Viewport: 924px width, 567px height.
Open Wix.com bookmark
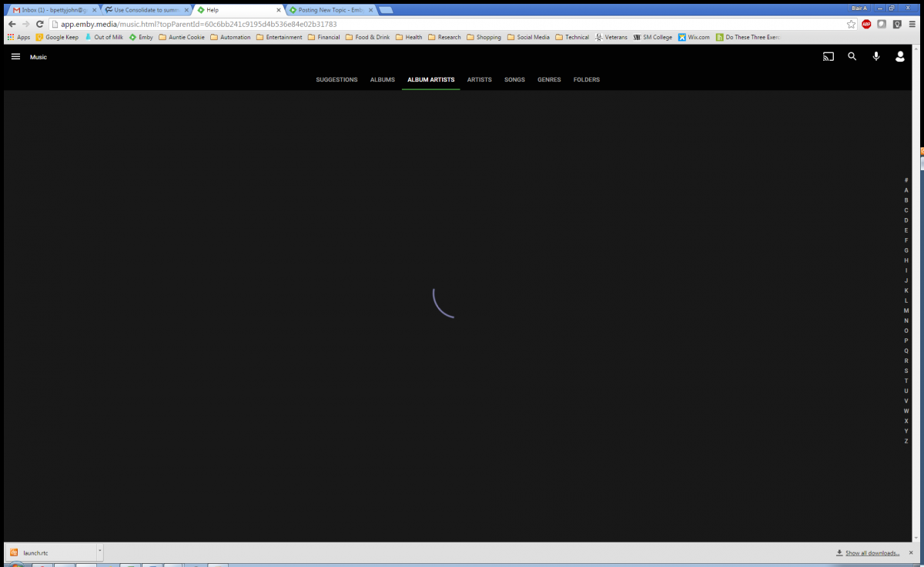click(x=694, y=37)
